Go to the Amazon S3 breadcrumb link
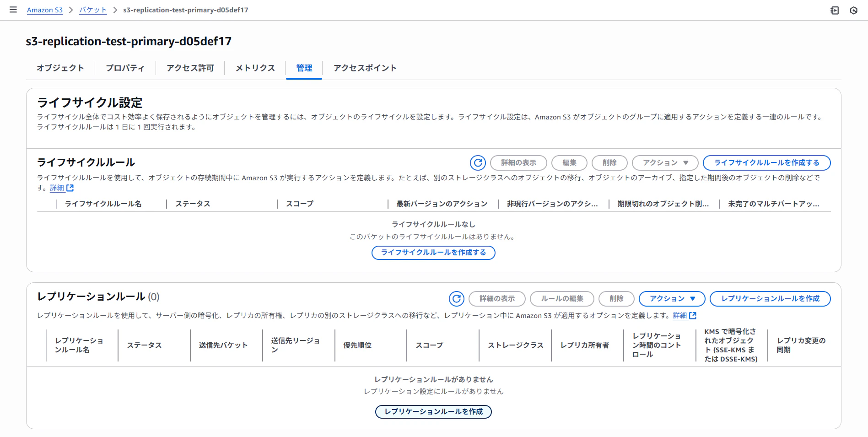Image resolution: width=868 pixels, height=437 pixels. (x=44, y=10)
